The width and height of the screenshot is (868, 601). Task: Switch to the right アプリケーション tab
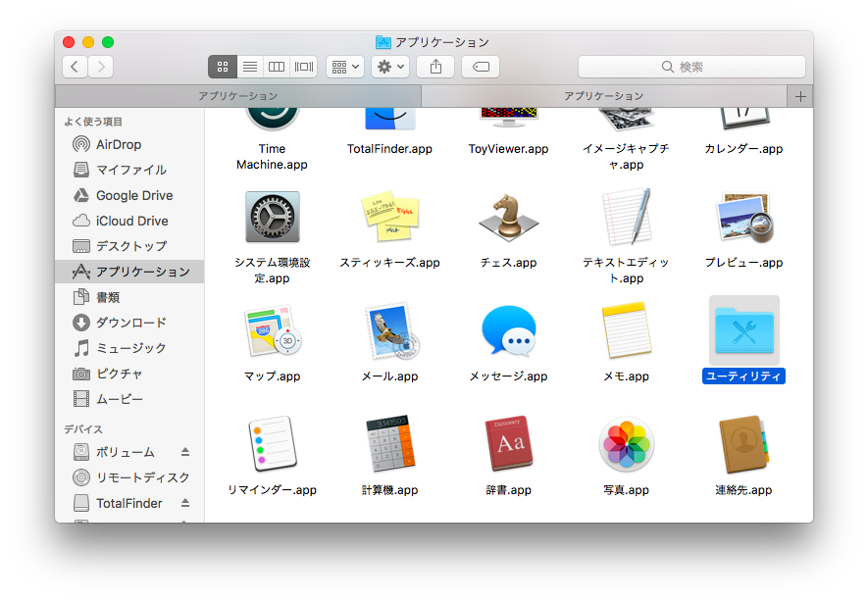(x=604, y=96)
